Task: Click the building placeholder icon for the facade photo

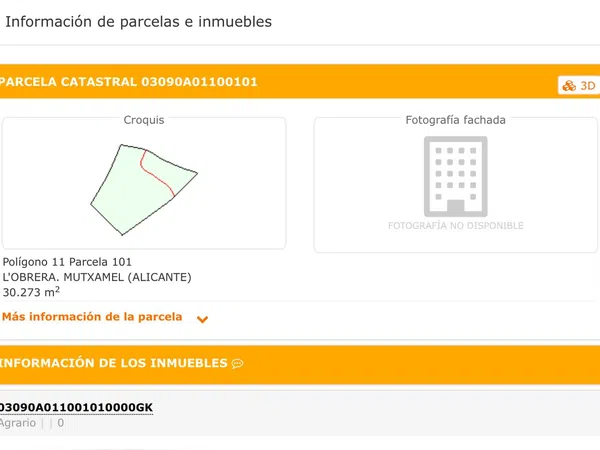Action: (455, 176)
